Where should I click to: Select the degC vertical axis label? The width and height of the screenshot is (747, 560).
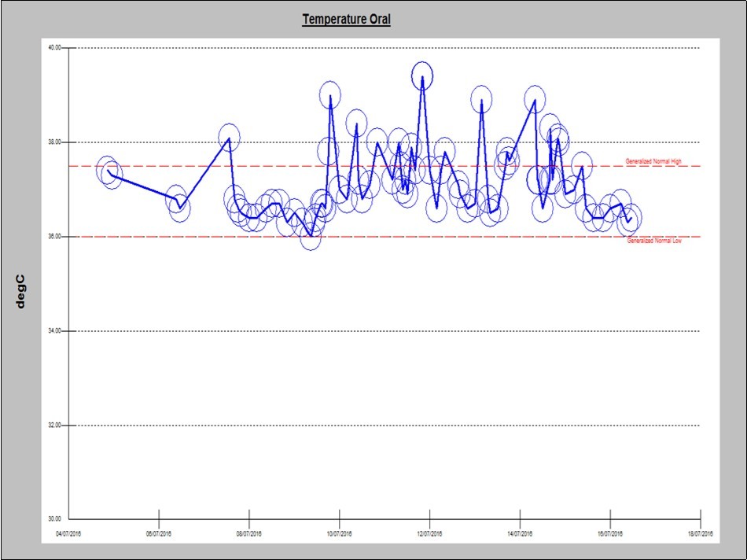pyautogui.click(x=21, y=299)
